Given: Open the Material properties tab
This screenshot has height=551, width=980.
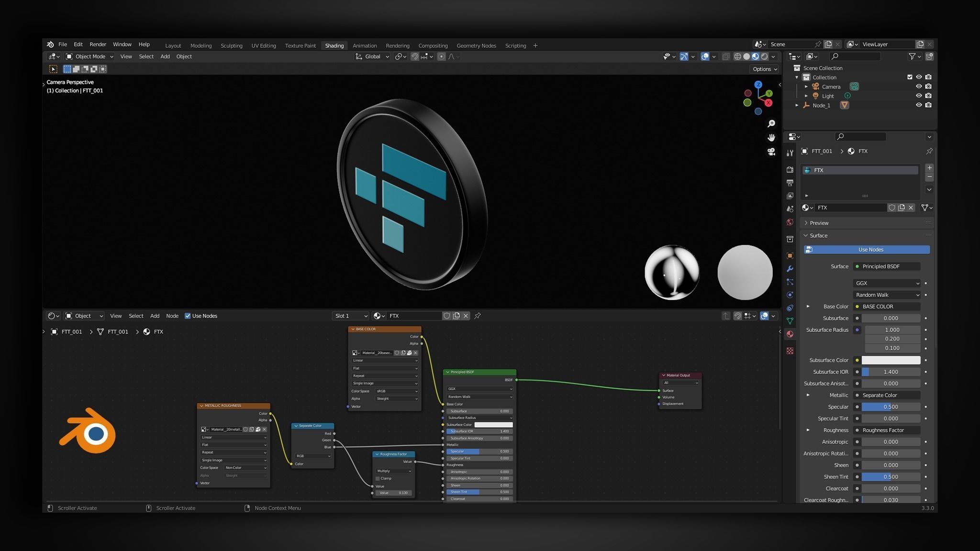Looking at the screenshot, I should 790,334.
